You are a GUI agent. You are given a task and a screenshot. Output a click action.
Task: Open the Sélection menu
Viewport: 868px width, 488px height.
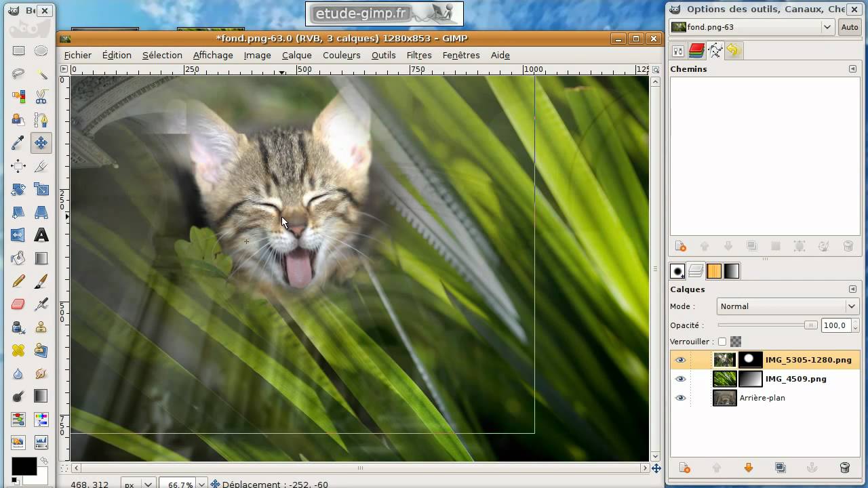(162, 55)
